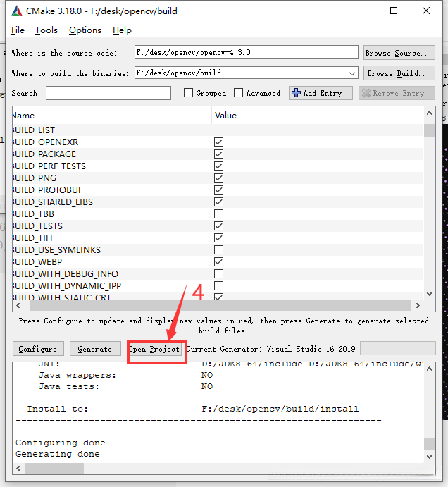Maximize the CMake window

[x=394, y=11]
